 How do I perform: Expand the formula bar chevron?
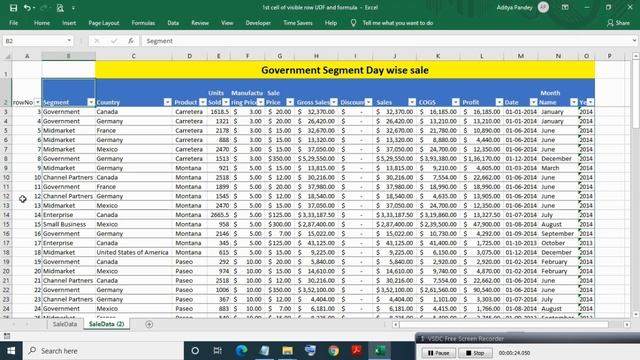(x=634, y=41)
